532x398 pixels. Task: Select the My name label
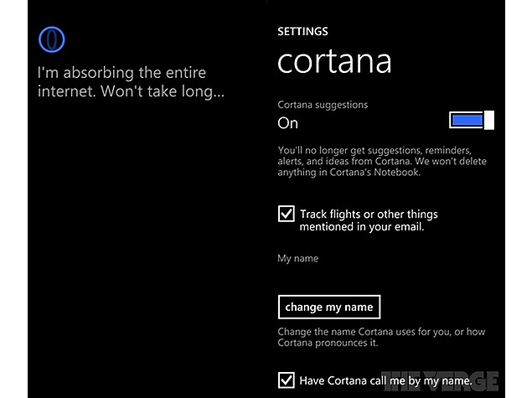(298, 259)
